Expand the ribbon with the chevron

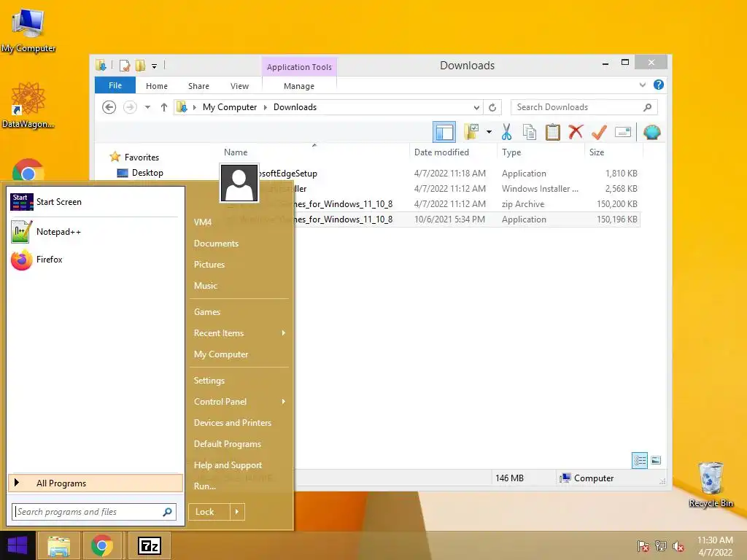tap(643, 85)
